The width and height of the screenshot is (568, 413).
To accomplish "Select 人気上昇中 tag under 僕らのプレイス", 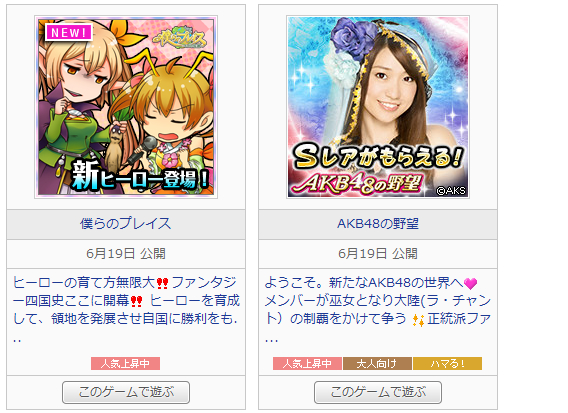I will pos(125,363).
